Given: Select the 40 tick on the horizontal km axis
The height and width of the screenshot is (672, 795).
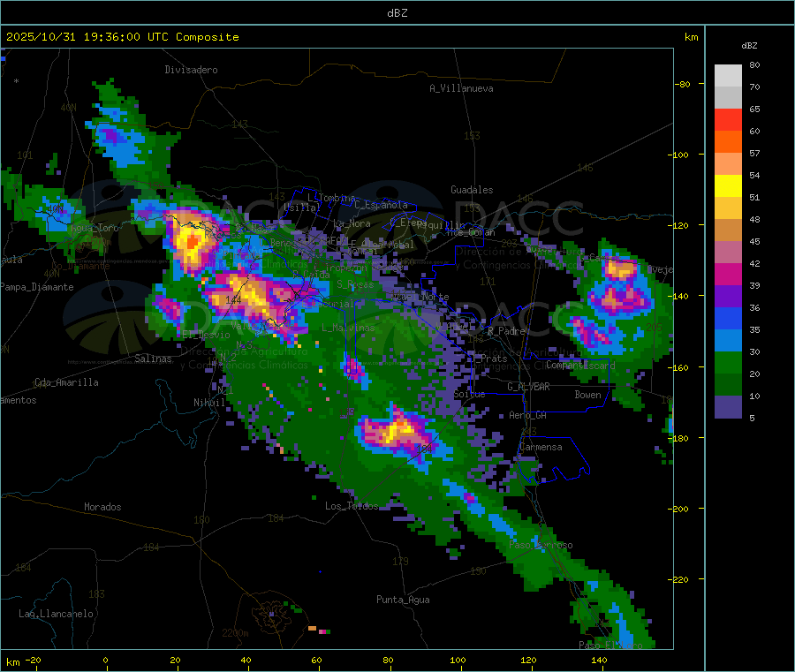Looking at the screenshot, I should tap(246, 661).
